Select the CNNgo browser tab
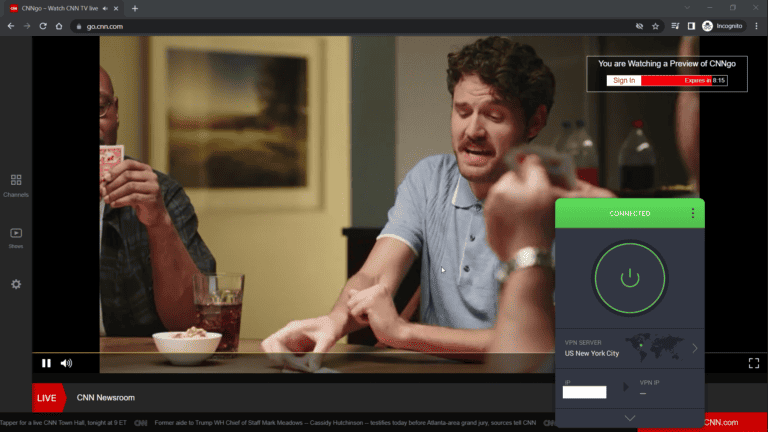Image resolution: width=768 pixels, height=432 pixels. (60, 8)
